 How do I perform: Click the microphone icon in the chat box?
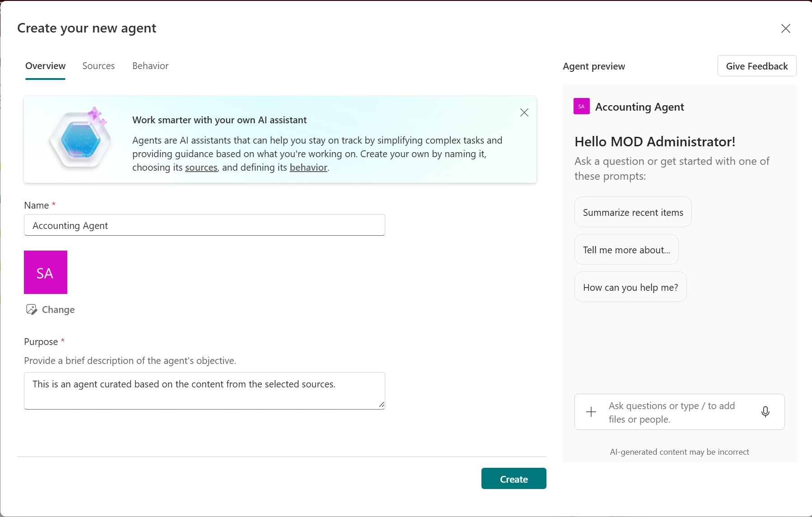[x=765, y=412]
